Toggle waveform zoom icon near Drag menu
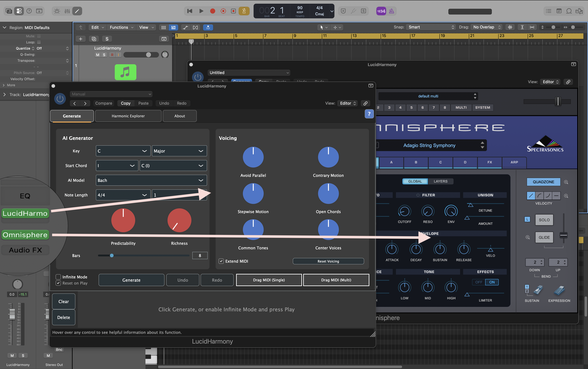The width and height of the screenshot is (588, 369). 510,27
